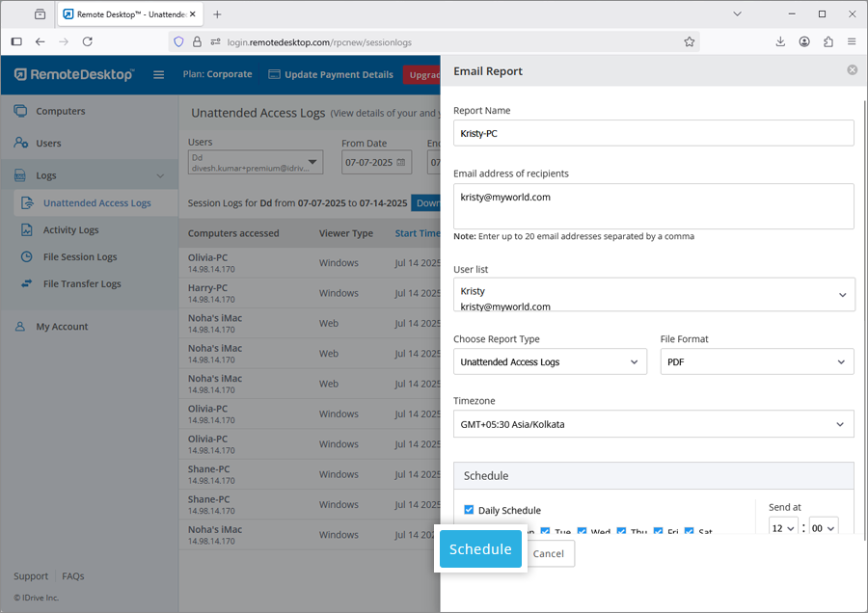Open the Firefox account profile icon
Viewport: 868px width, 613px height.
click(x=804, y=41)
